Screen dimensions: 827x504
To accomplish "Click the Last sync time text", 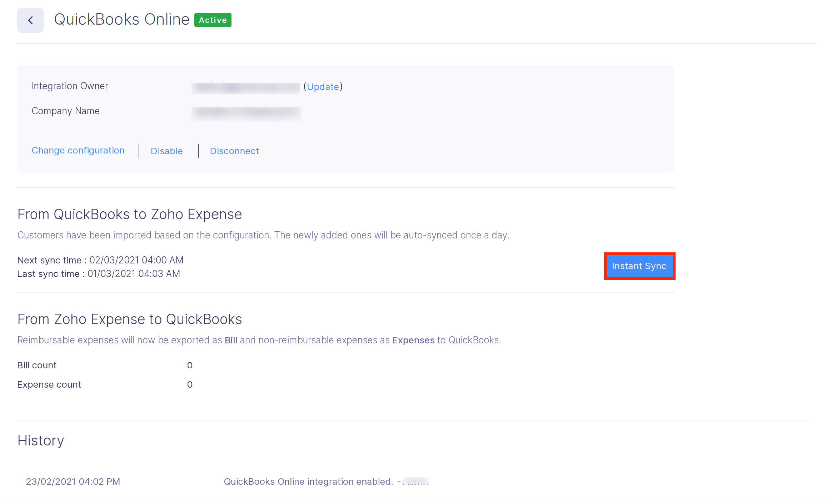I will click(99, 274).
